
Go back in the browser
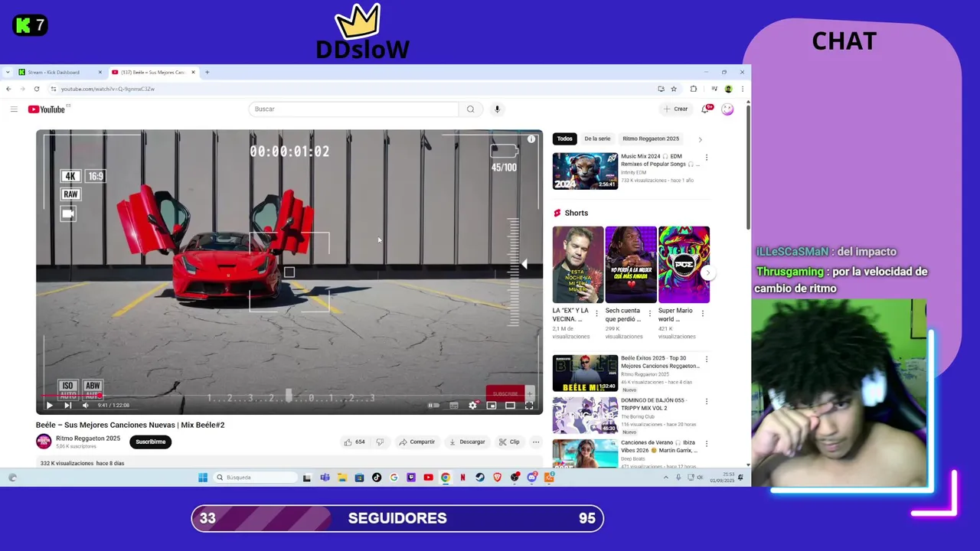click(8, 89)
